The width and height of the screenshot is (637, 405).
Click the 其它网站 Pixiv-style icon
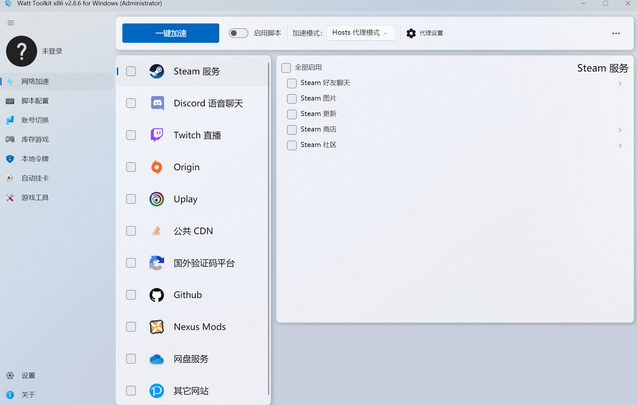156,391
